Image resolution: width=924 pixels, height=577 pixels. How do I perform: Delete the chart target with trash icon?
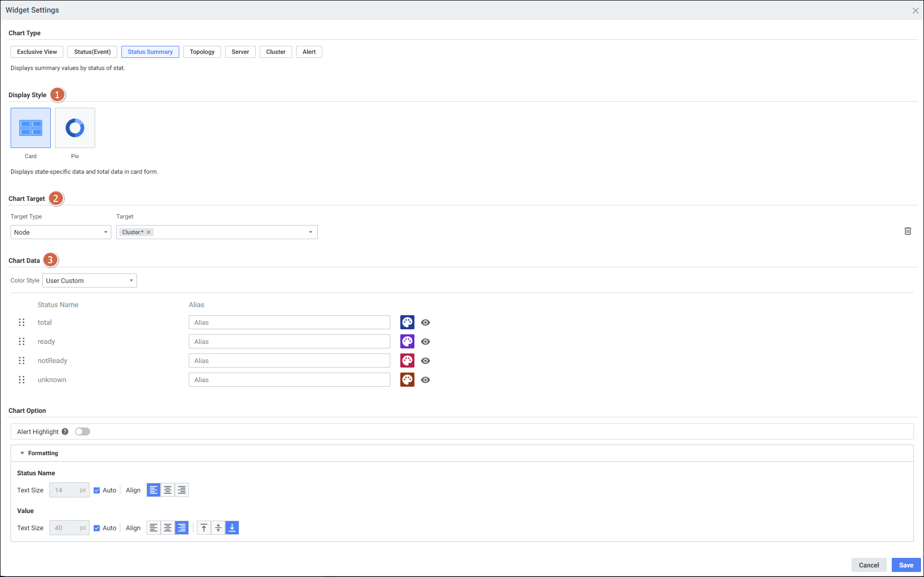[907, 231]
